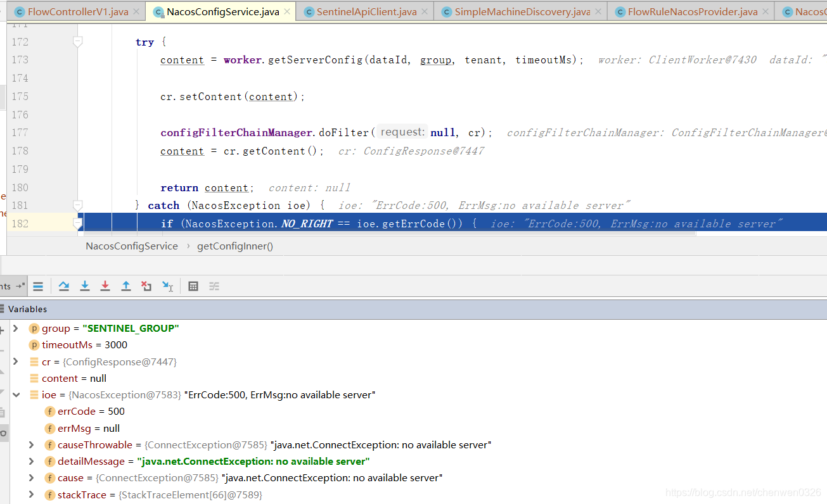This screenshot has width=827, height=504.
Task: Click the {ConnectException@7585} value in cause row
Action: point(157,478)
